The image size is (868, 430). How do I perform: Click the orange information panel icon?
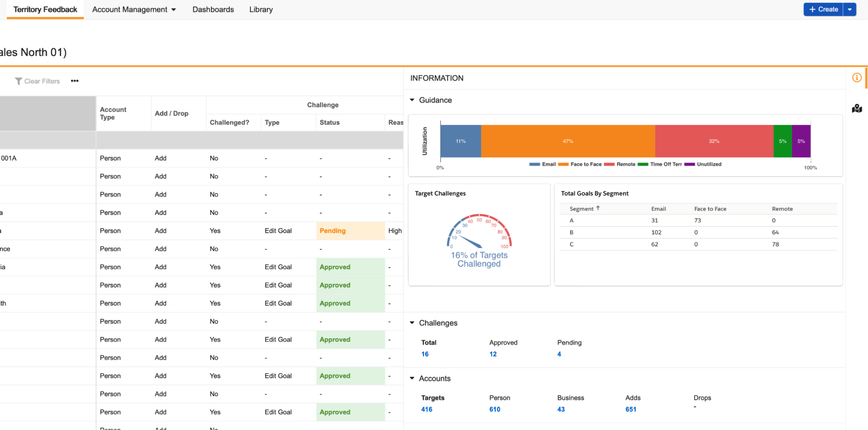pos(856,78)
